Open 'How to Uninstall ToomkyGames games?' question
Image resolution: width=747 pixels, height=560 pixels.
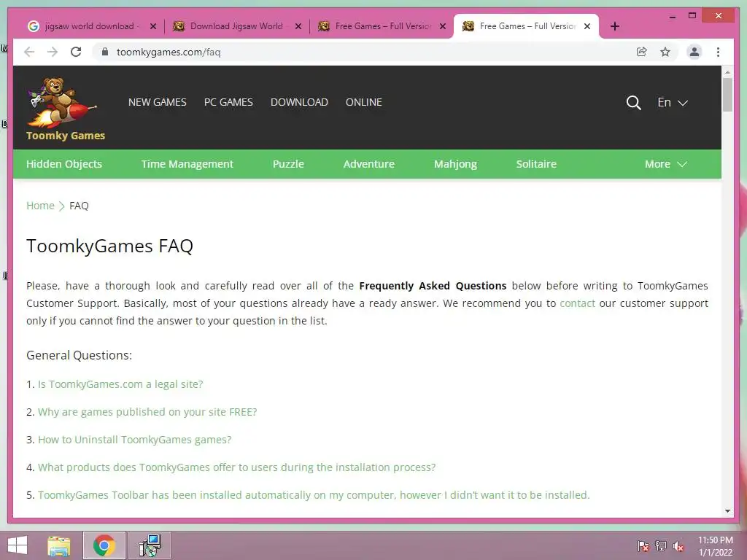pyautogui.click(x=135, y=440)
